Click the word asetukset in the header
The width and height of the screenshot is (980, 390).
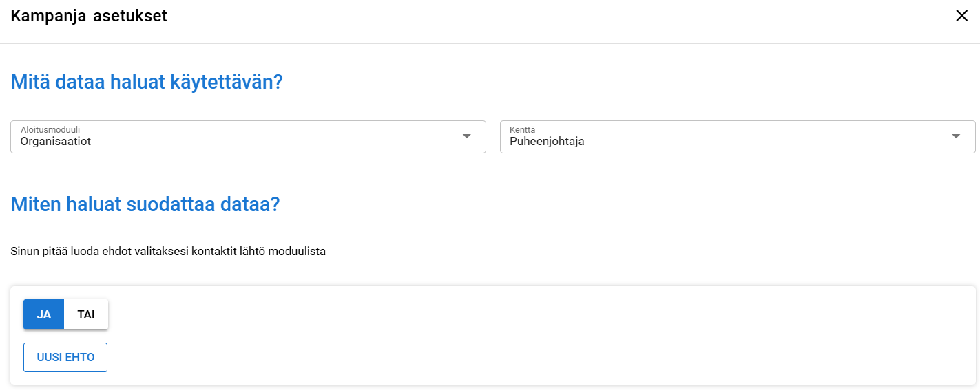point(130,16)
